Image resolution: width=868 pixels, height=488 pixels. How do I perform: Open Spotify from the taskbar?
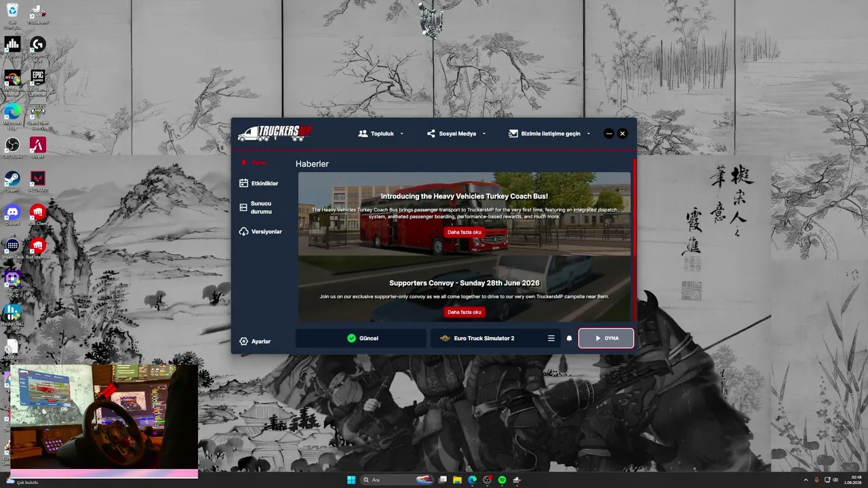[x=502, y=480]
